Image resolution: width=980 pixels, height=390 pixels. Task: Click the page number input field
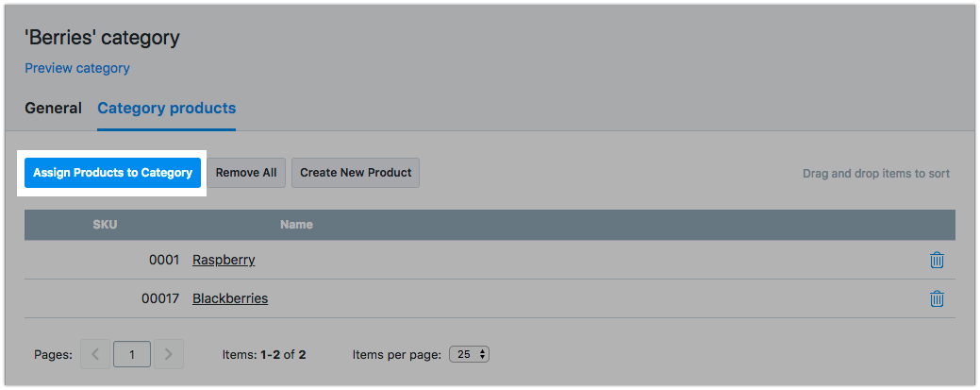pos(132,355)
